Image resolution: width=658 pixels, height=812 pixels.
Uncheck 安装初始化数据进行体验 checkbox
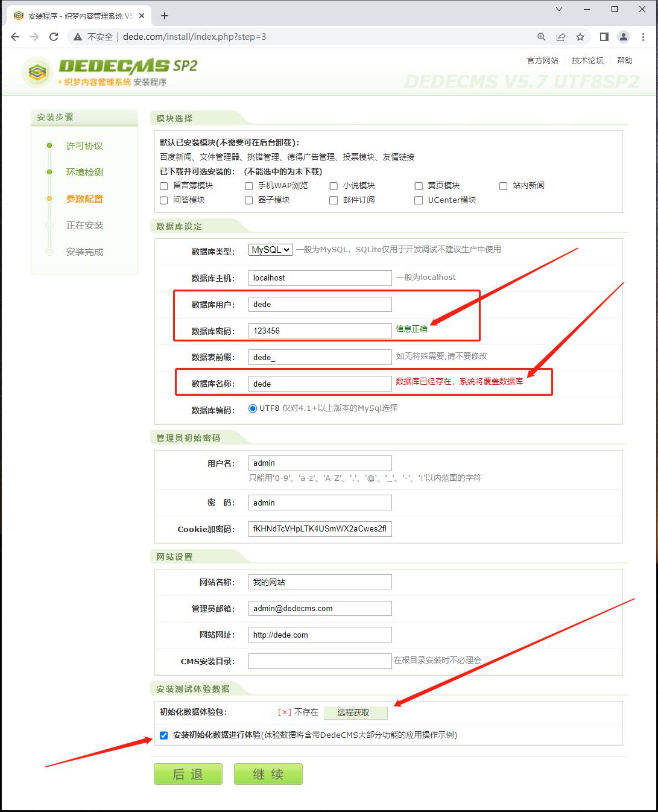[163, 735]
